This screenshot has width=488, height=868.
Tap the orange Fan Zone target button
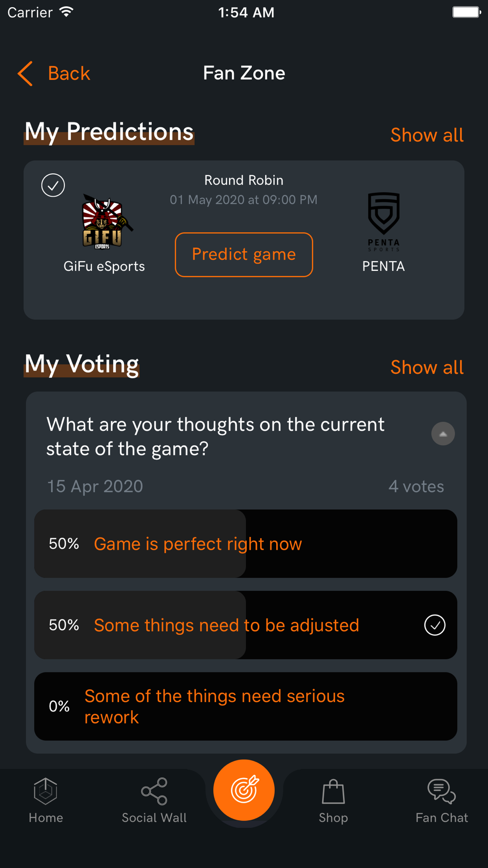[244, 790]
